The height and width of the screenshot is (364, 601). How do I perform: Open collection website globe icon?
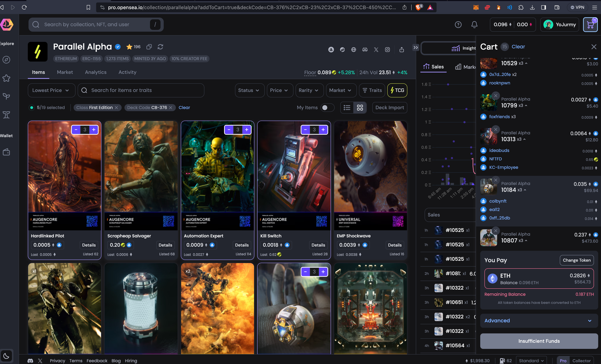coord(354,50)
